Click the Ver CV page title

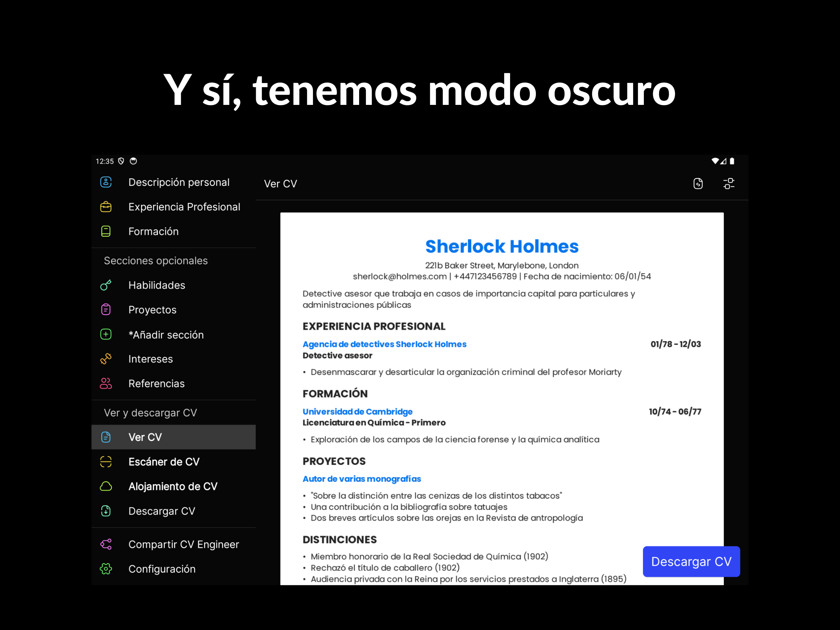[x=280, y=184]
